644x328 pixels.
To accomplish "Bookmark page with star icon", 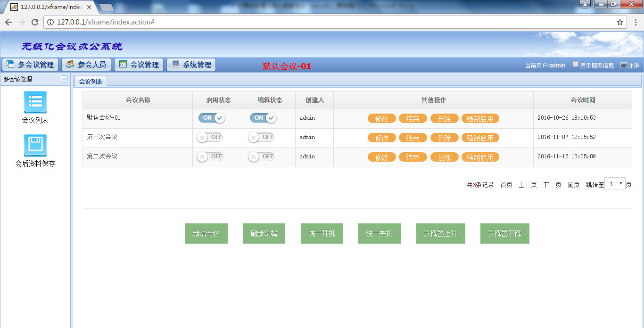I will [620, 22].
